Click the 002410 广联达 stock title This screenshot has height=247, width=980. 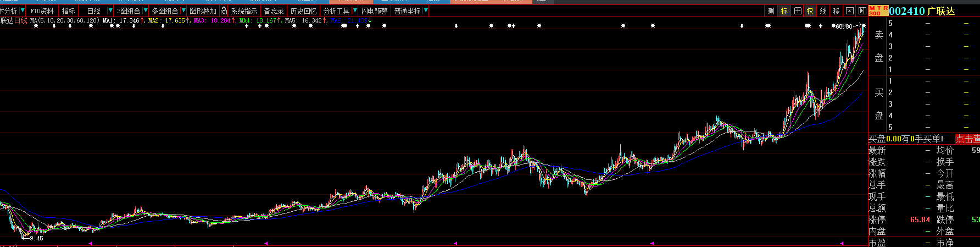click(x=922, y=11)
